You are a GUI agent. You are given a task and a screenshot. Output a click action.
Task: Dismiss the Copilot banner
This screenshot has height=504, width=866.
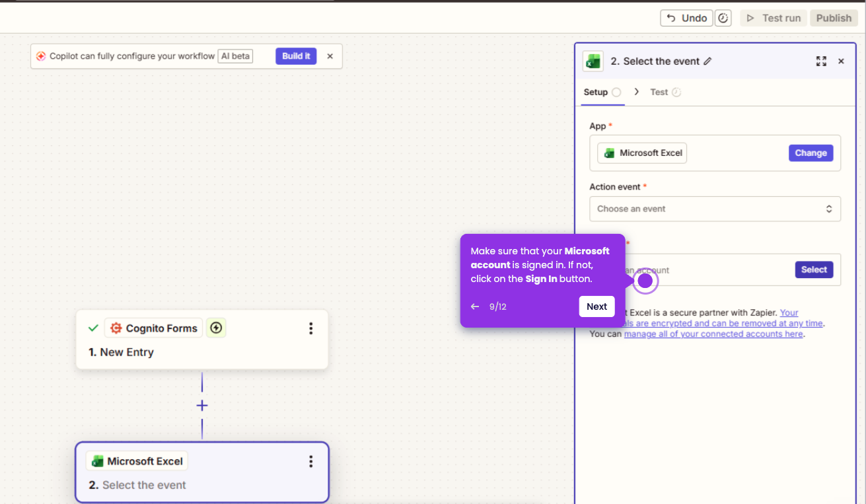point(330,56)
